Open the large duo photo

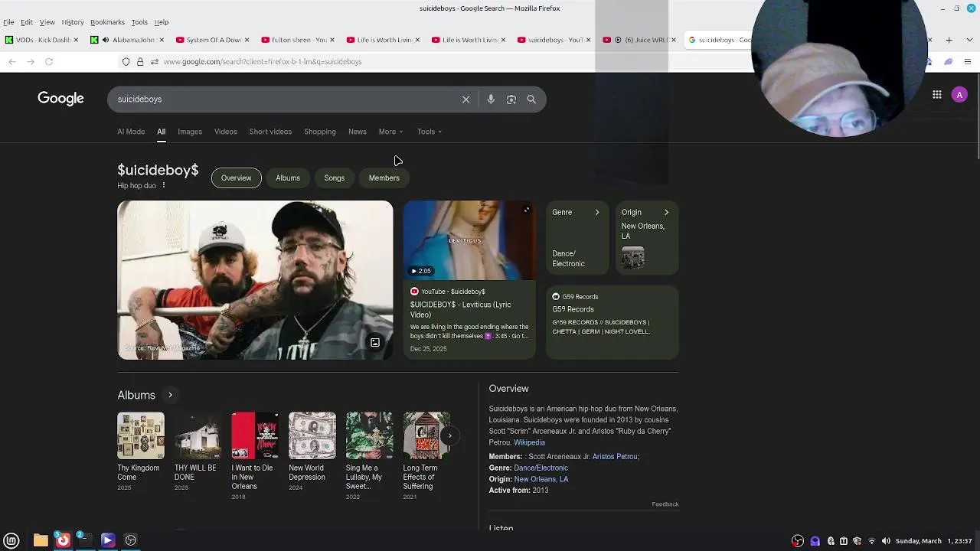point(255,280)
